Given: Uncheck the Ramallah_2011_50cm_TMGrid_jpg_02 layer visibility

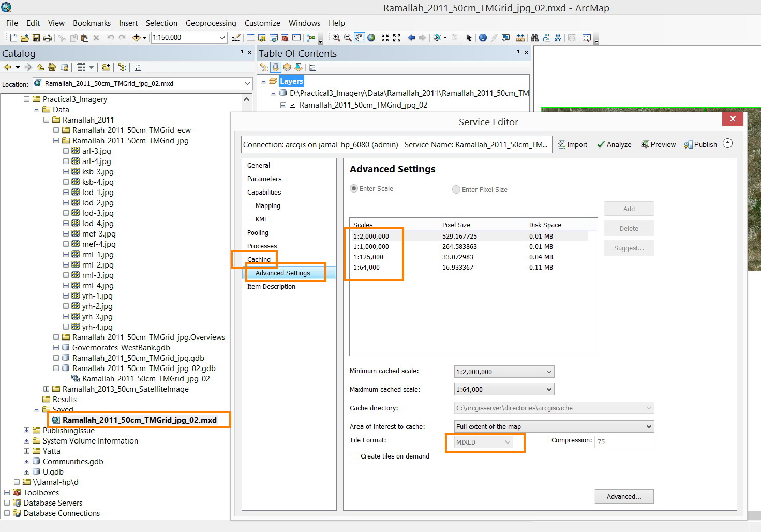Looking at the screenshot, I should [293, 105].
